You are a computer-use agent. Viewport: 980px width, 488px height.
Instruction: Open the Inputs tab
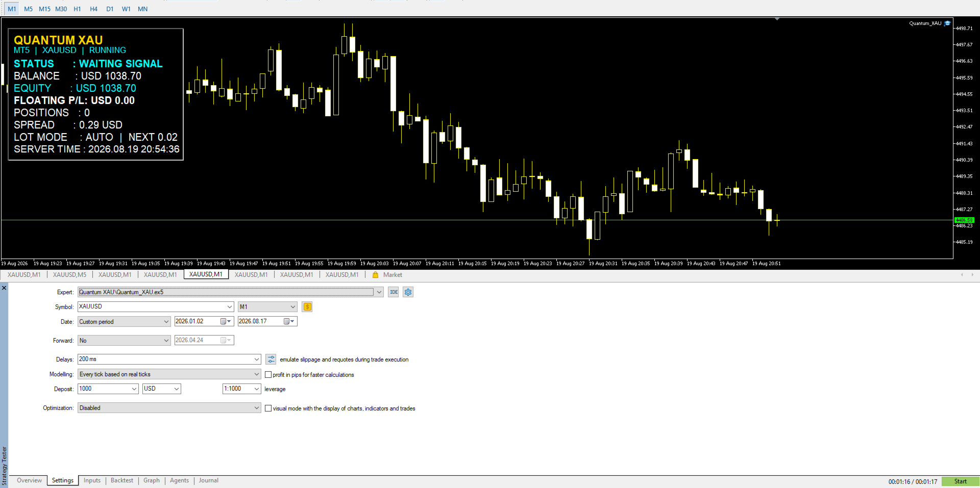[x=92, y=481]
